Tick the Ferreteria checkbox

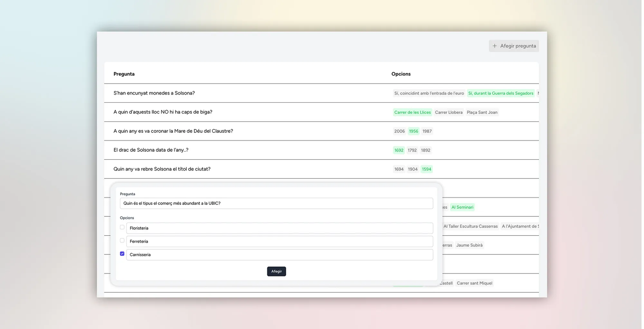point(122,240)
